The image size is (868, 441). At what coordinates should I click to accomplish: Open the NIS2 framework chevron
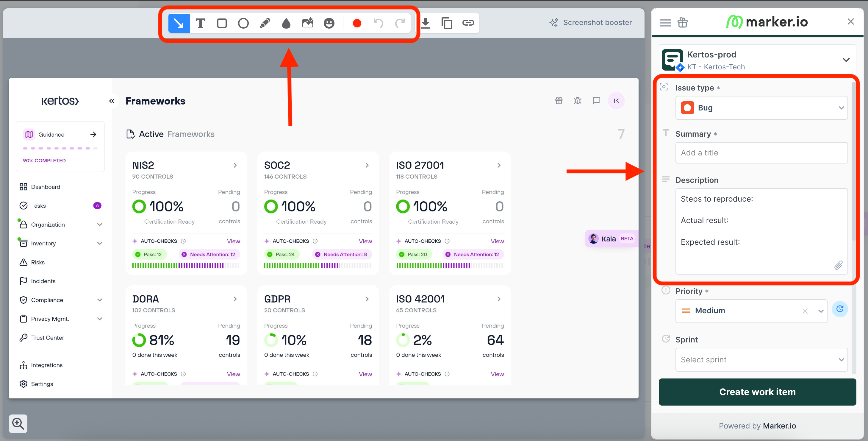(x=235, y=165)
